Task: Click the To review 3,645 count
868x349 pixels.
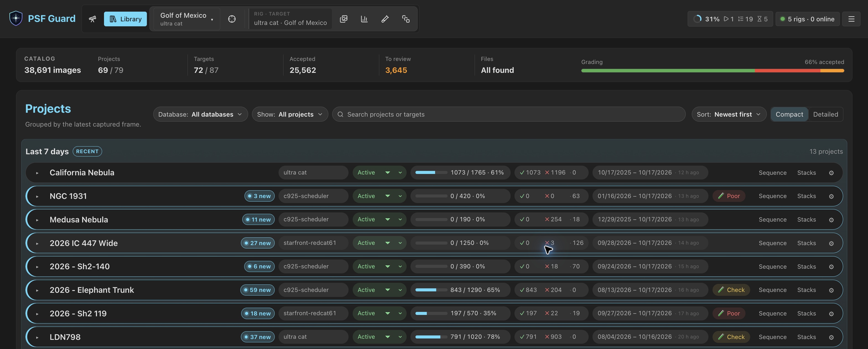Action: 396,70
